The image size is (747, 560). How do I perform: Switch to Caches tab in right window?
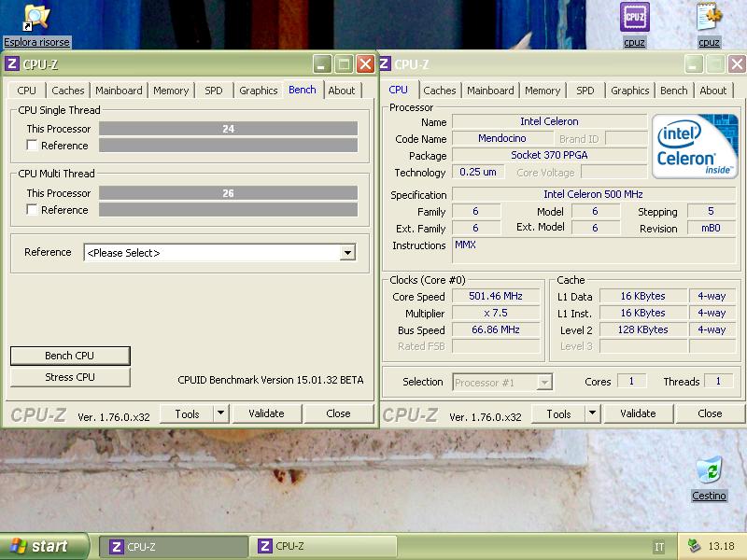[x=440, y=91]
